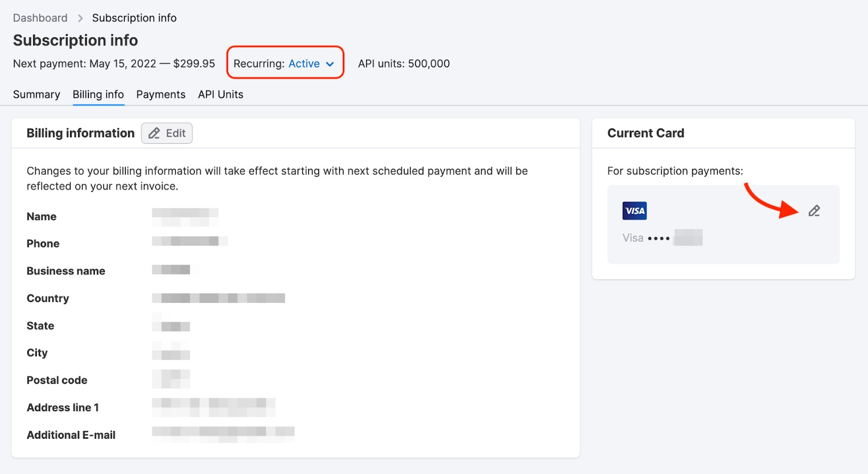Click the pencil icon to edit current card

point(814,211)
